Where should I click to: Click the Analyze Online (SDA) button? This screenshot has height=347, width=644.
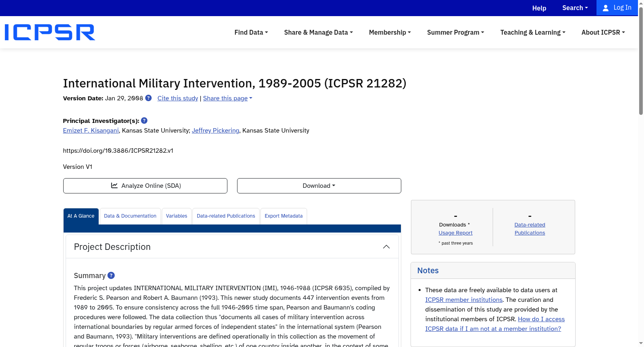[x=145, y=186]
